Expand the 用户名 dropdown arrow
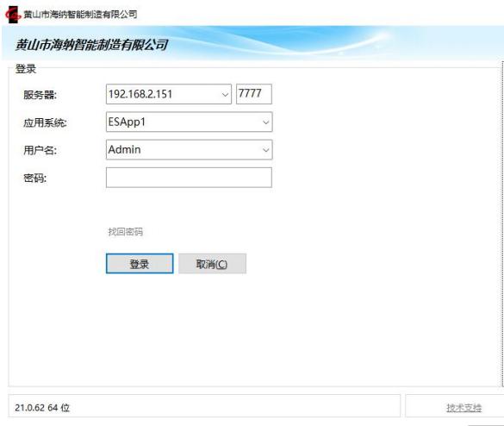This screenshot has height=426, width=504. point(266,150)
